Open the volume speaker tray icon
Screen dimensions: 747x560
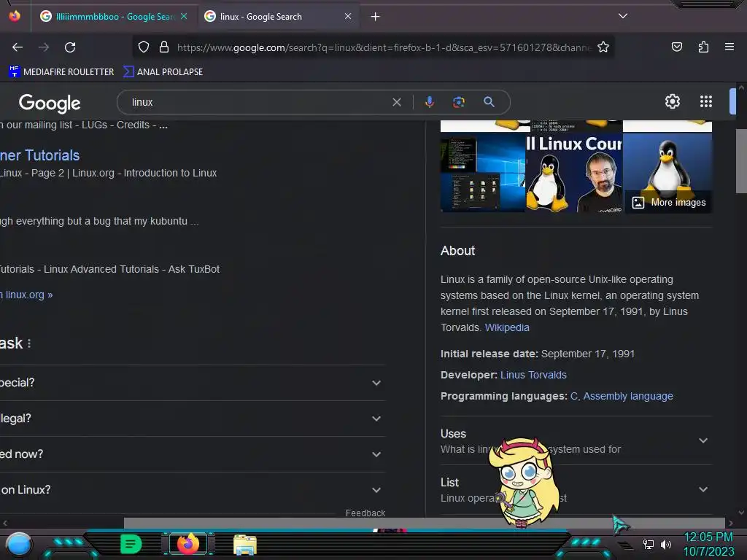point(666,544)
